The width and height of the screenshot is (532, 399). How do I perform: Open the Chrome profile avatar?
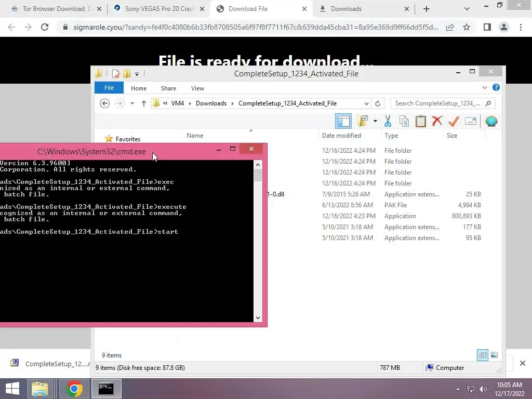[504, 27]
